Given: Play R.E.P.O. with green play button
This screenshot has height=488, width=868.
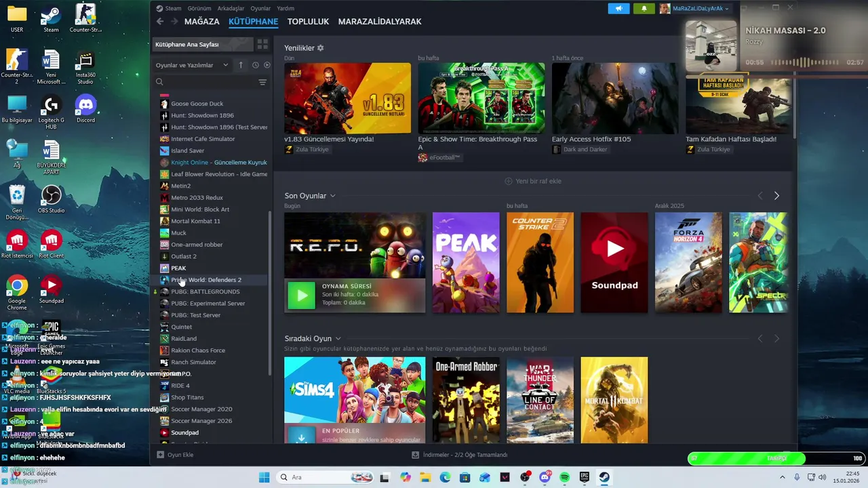Looking at the screenshot, I should (302, 296).
